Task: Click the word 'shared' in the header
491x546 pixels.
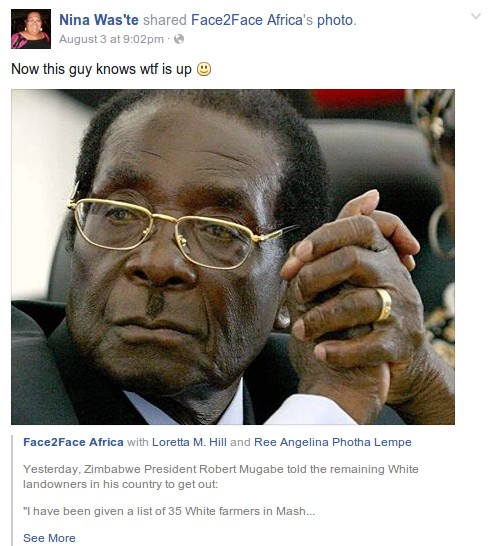Action: 165,20
